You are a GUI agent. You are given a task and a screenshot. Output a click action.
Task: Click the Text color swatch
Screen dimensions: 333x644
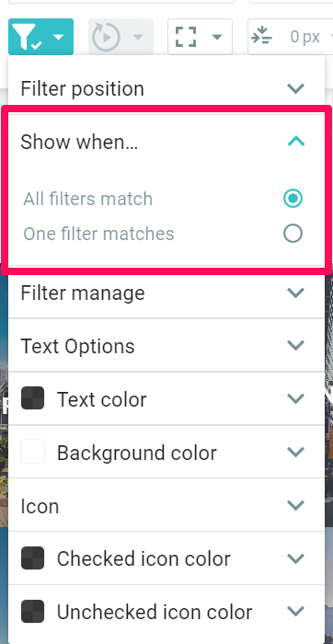click(32, 398)
